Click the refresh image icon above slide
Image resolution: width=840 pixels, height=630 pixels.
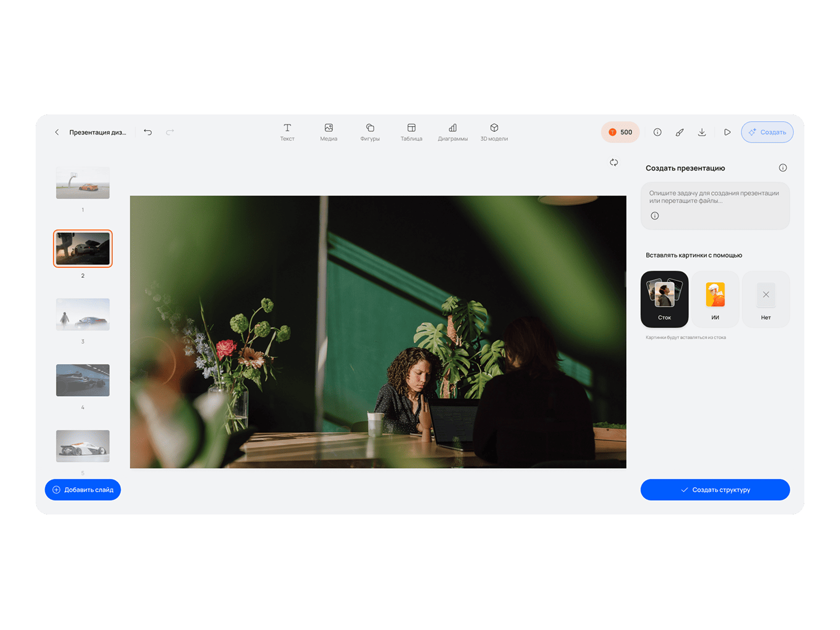614,162
